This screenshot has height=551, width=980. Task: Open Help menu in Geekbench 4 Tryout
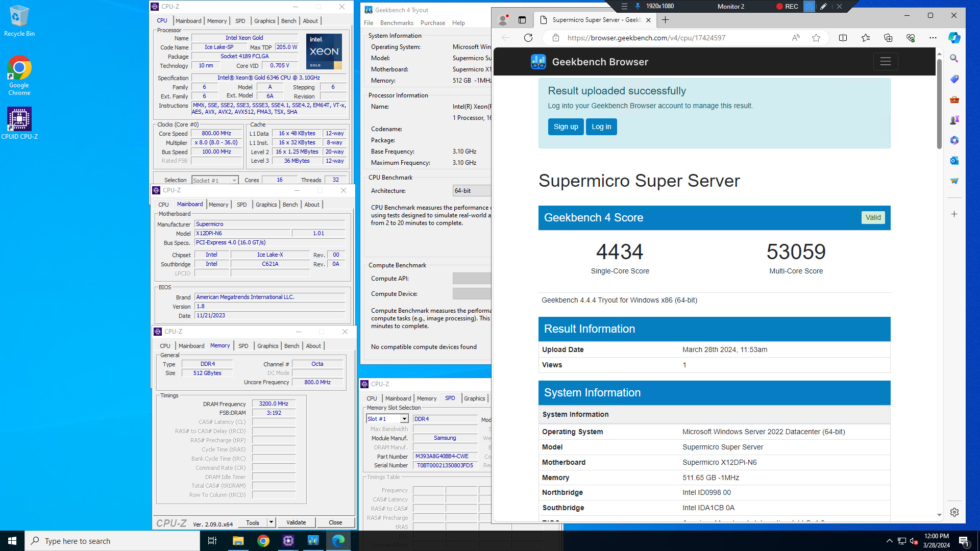click(x=458, y=23)
